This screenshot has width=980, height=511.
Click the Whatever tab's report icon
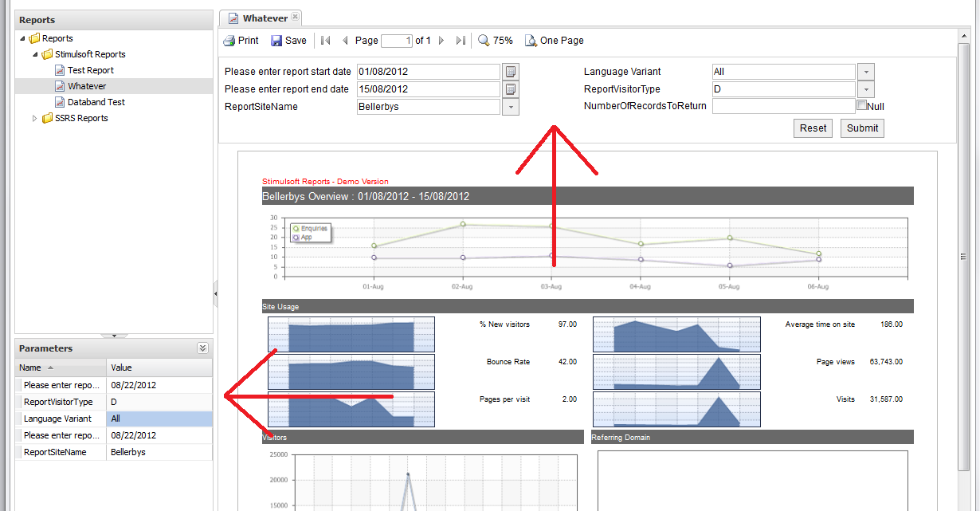233,18
